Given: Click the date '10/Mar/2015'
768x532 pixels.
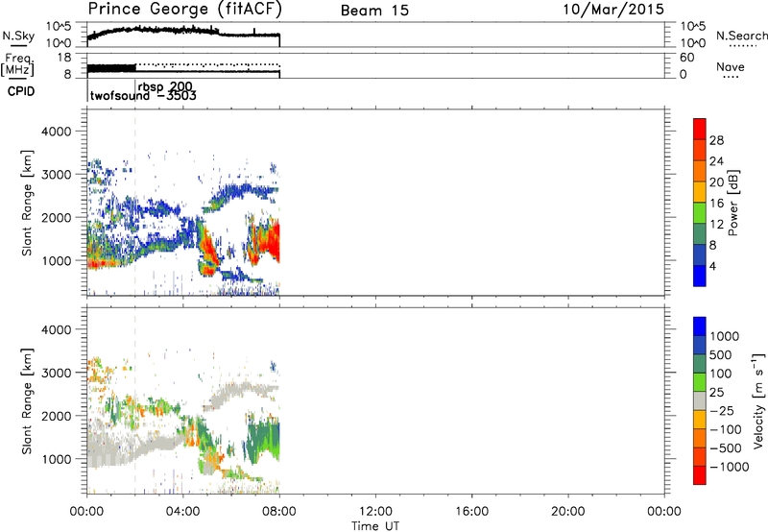Looking at the screenshot, I should [613, 10].
